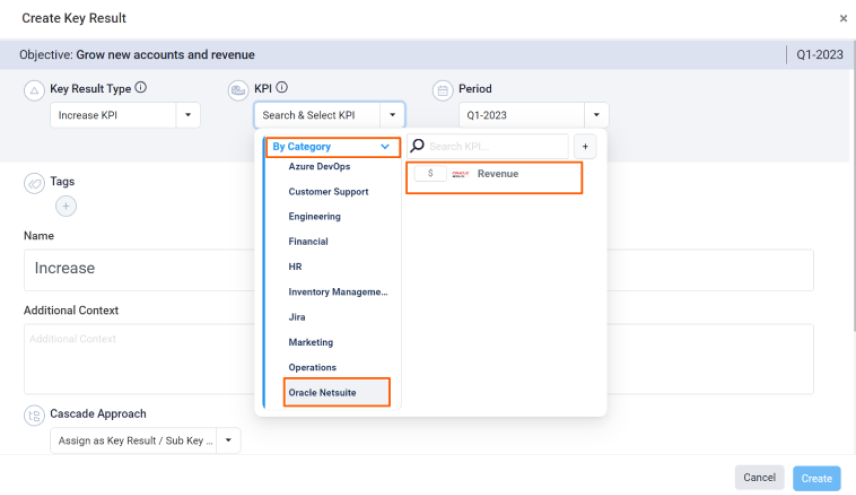Screen dimensions: 856x495
Task: Click the Period calendar icon
Action: point(443,91)
